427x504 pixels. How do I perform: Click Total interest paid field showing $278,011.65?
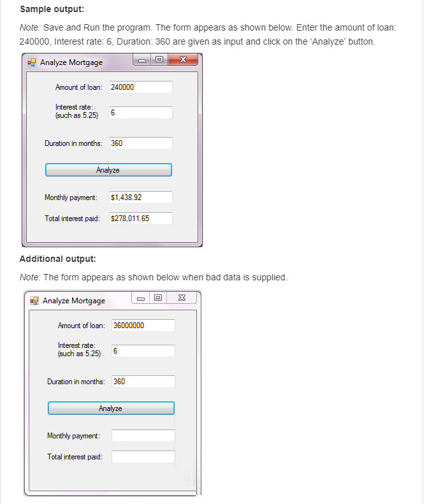(x=141, y=219)
